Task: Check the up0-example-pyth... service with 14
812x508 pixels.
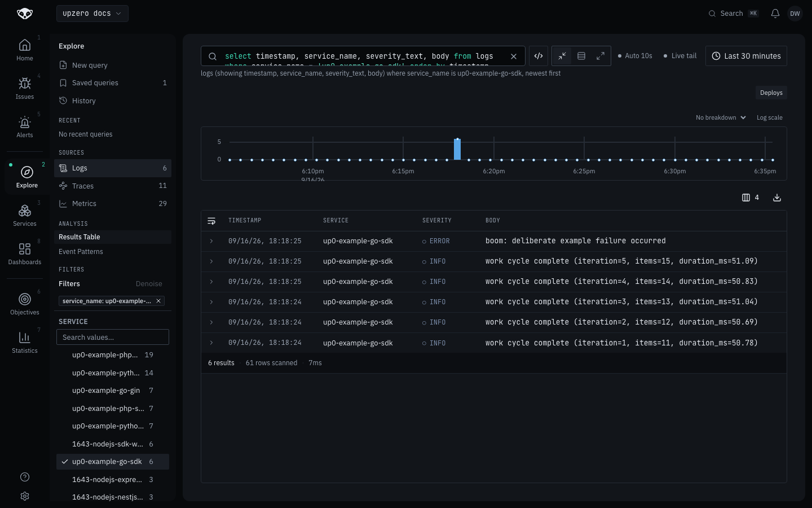Action: tap(113, 373)
